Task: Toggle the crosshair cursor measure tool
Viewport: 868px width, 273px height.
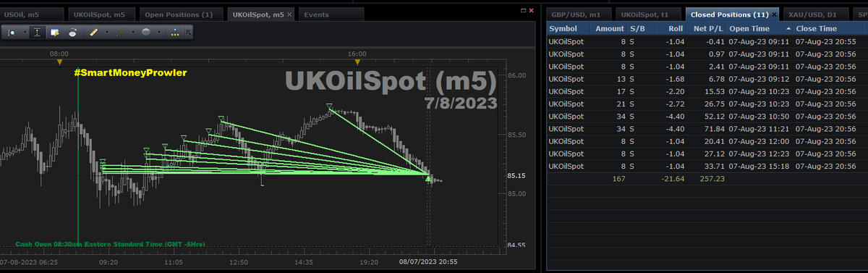Action: [x=38, y=33]
